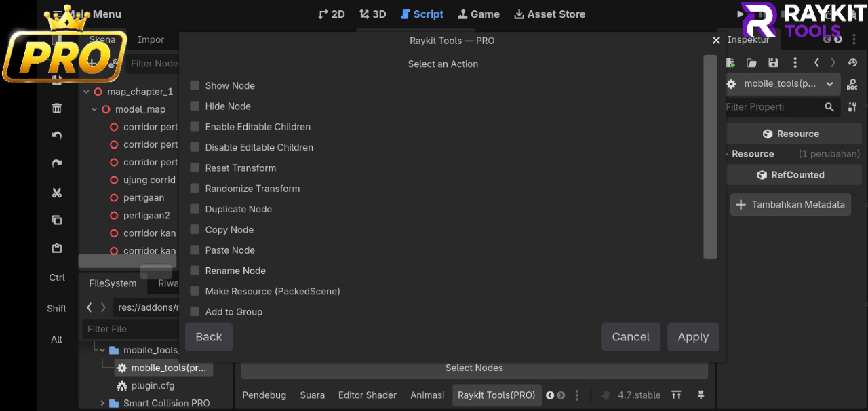
Task: Enable the Duplicate Node checkbox
Action: pos(195,209)
